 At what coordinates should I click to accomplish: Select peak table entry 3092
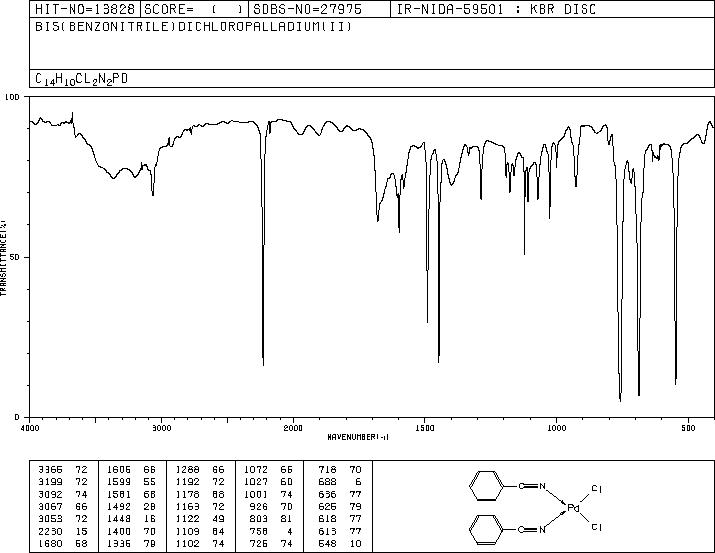[62, 494]
